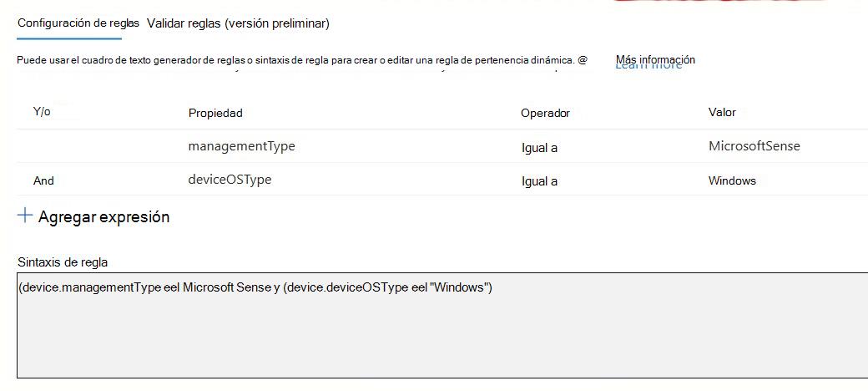The width and height of the screenshot is (868, 391).
Task: Click the Y/o column header
Action: [42, 112]
